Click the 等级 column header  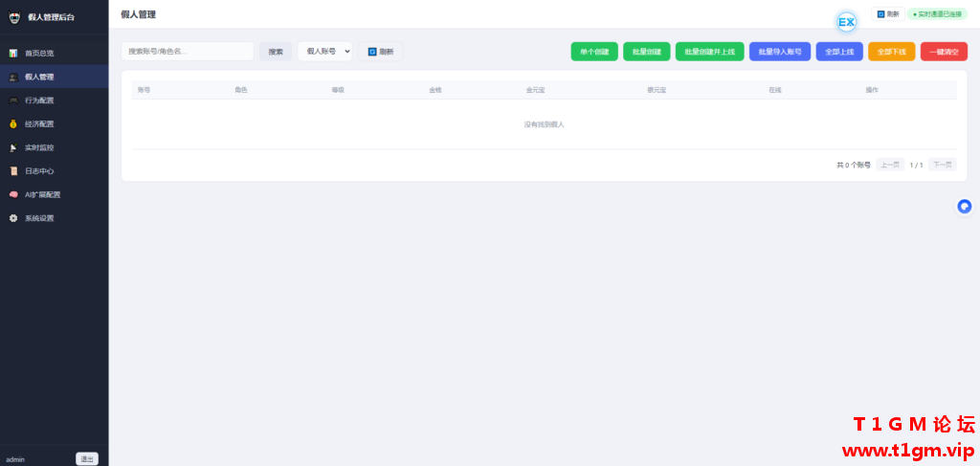(x=338, y=90)
